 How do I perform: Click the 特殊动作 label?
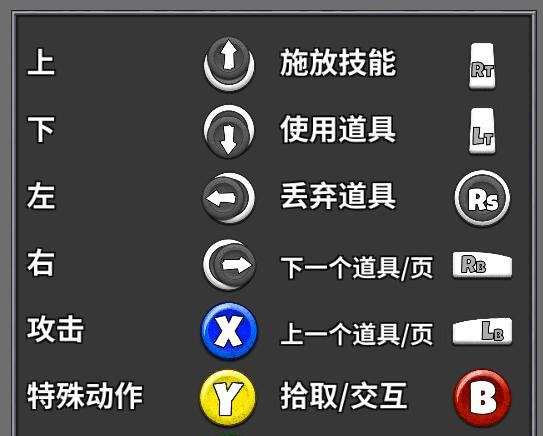[x=85, y=396]
